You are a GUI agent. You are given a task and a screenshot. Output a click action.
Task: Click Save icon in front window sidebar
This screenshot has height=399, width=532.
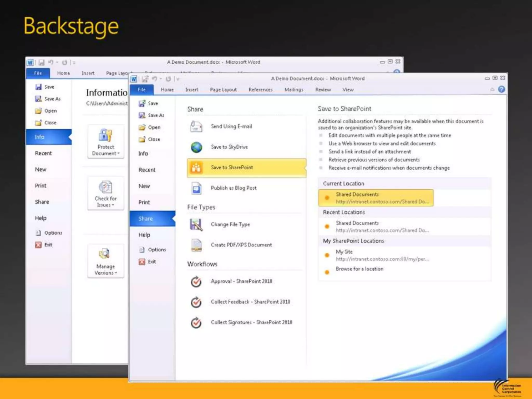pyautogui.click(x=142, y=103)
